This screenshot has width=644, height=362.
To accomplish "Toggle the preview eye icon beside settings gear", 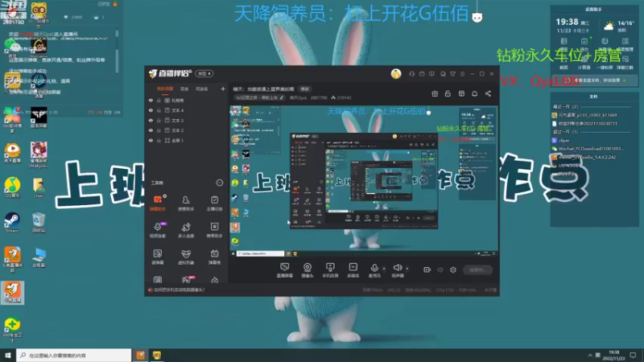I will (440, 269).
